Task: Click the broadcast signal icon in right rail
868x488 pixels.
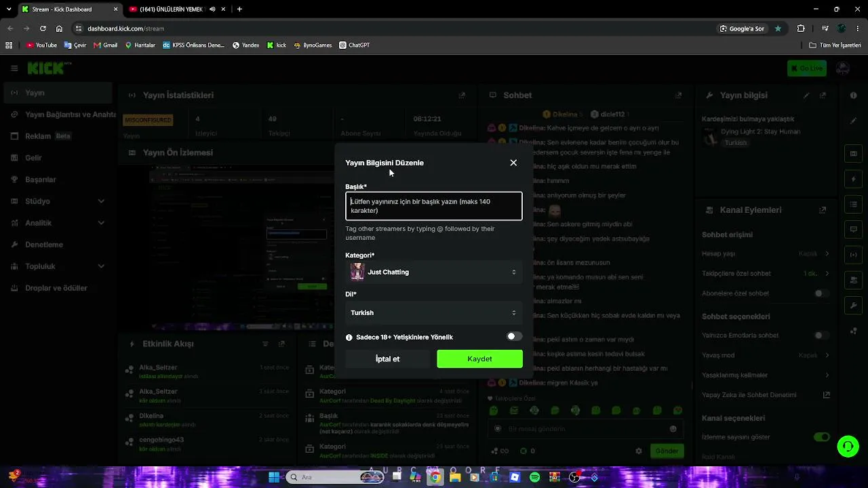Action: tap(853, 255)
